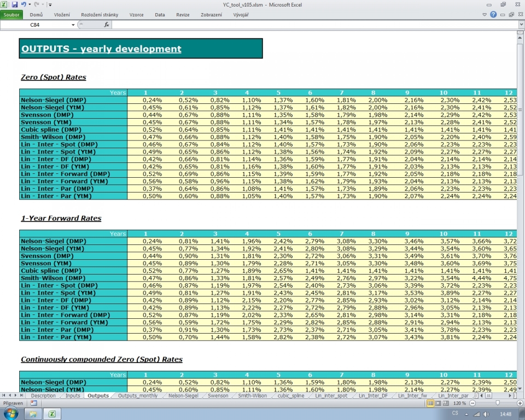Open Customize Quick Access Toolbar dropdown

click(x=50, y=4)
